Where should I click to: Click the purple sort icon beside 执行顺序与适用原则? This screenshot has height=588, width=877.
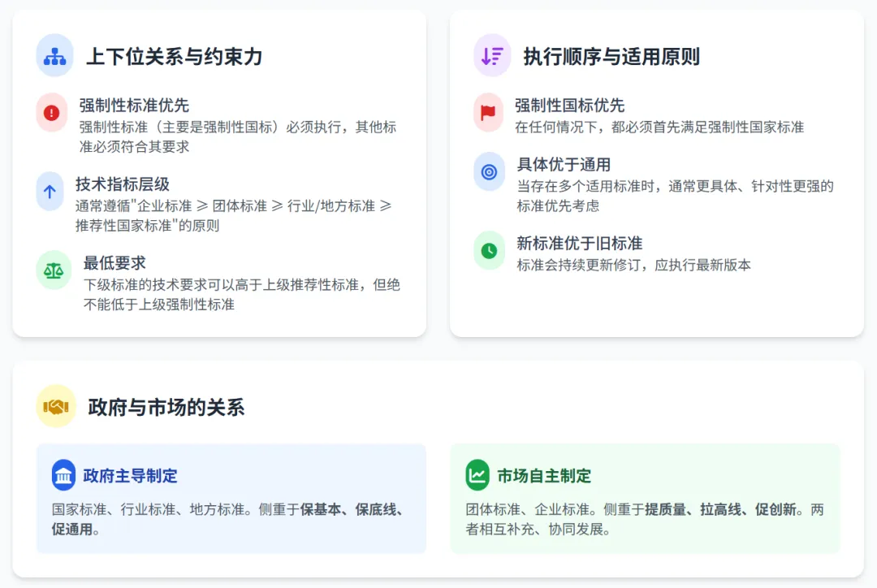[x=492, y=56]
